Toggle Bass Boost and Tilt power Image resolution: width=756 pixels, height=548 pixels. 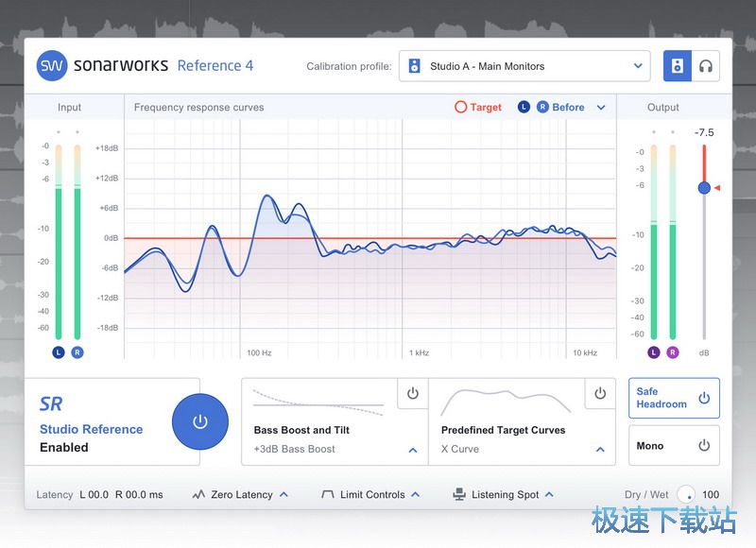click(412, 394)
